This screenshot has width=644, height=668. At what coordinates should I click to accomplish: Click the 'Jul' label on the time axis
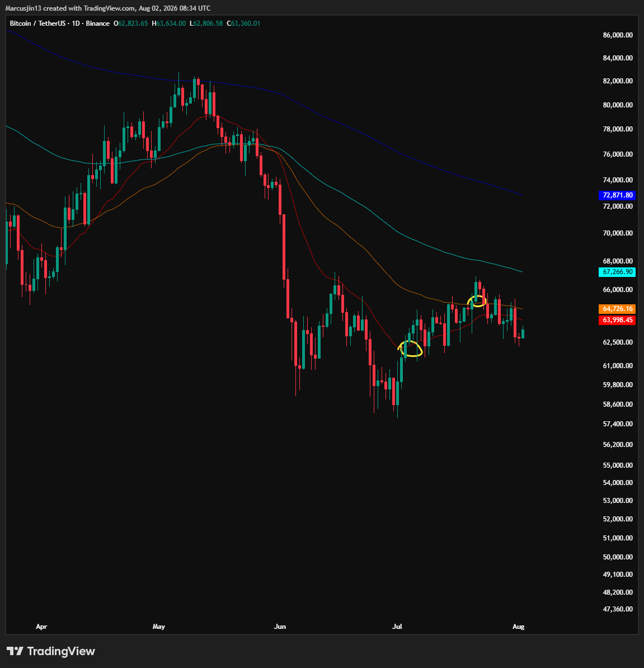pos(397,626)
